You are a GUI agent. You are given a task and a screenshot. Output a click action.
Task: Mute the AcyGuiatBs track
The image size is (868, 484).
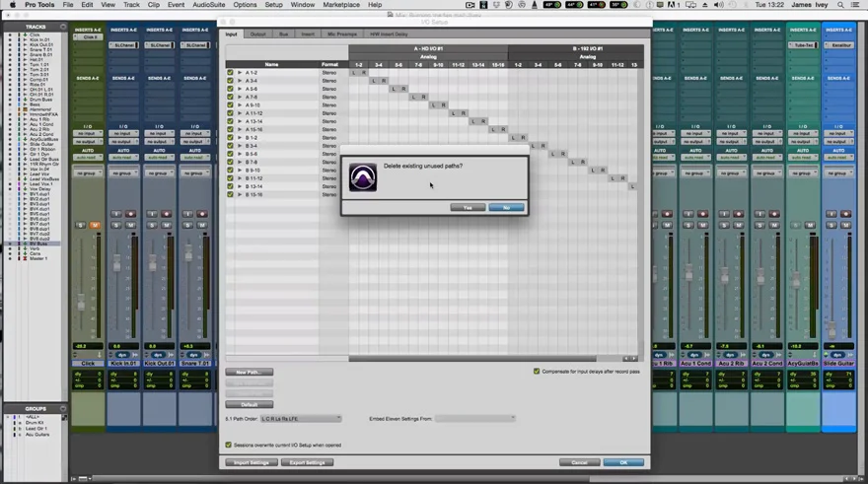[x=810, y=225]
